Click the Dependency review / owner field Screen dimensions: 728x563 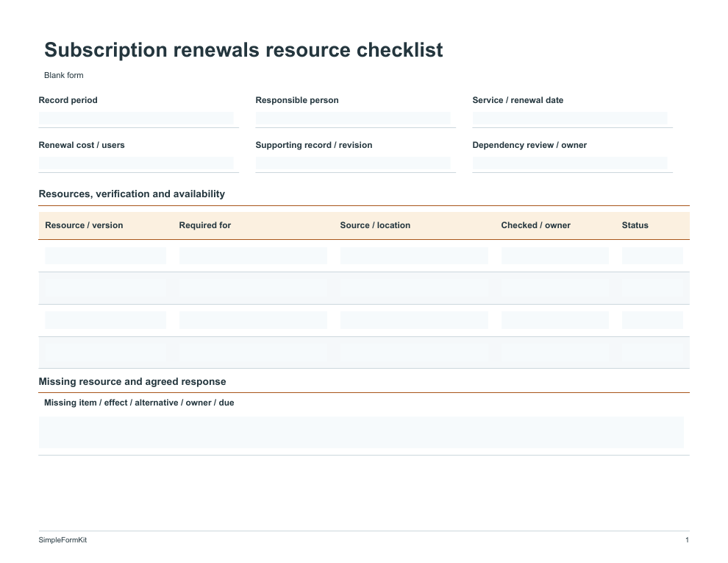click(x=570, y=163)
